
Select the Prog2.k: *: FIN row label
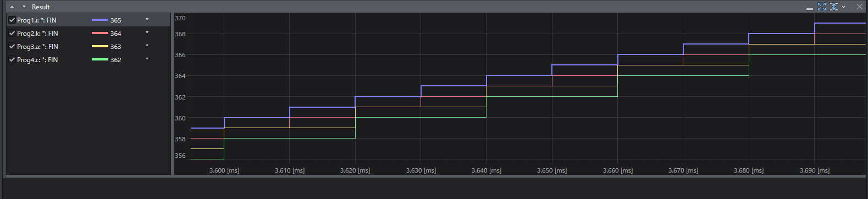click(x=37, y=34)
